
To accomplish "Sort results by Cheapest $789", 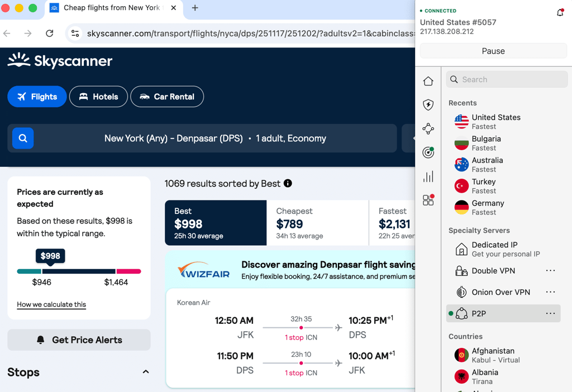I will click(318, 223).
